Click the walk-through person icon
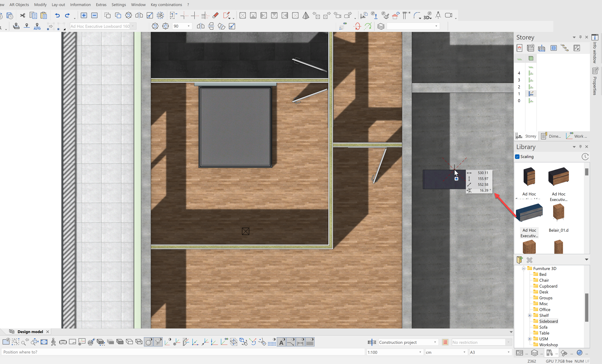Screen dimensions: 602x364 tap(54, 342)
